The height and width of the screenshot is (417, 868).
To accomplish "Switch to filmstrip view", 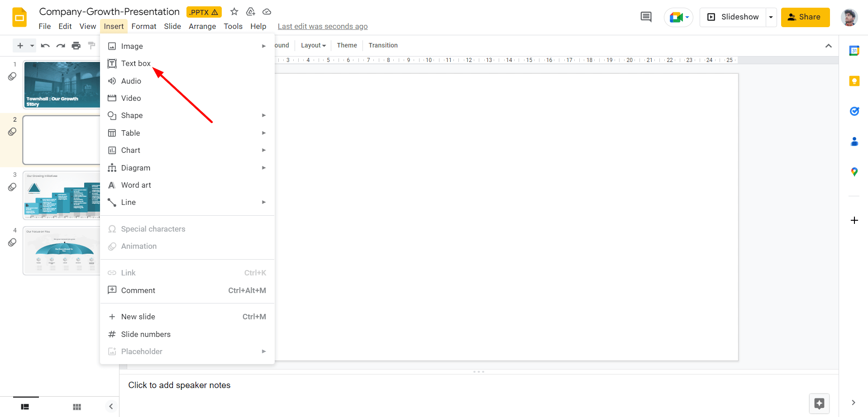I will 25,407.
